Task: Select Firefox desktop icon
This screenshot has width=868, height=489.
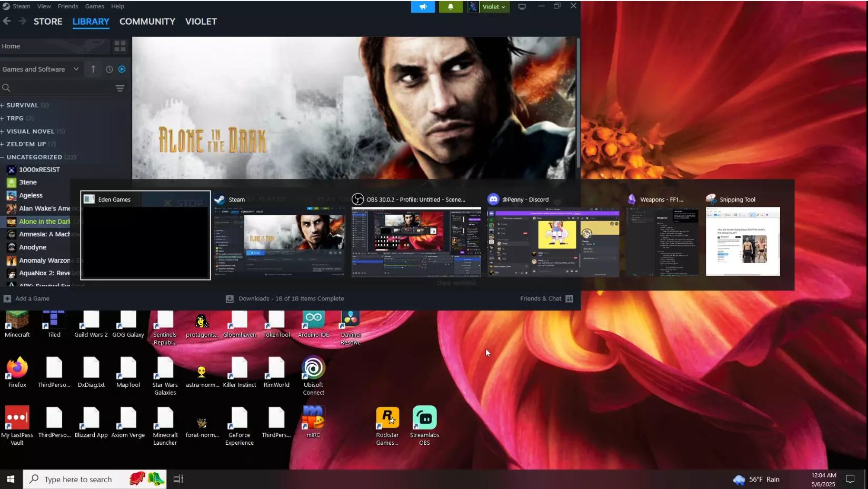Action: 17,372
